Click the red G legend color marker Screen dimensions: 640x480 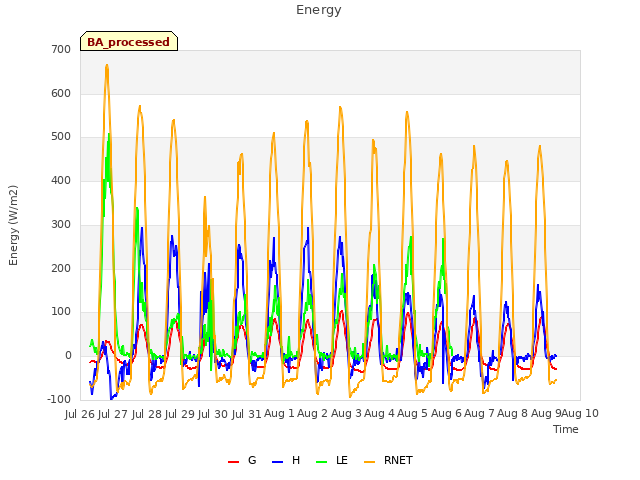[233, 462]
